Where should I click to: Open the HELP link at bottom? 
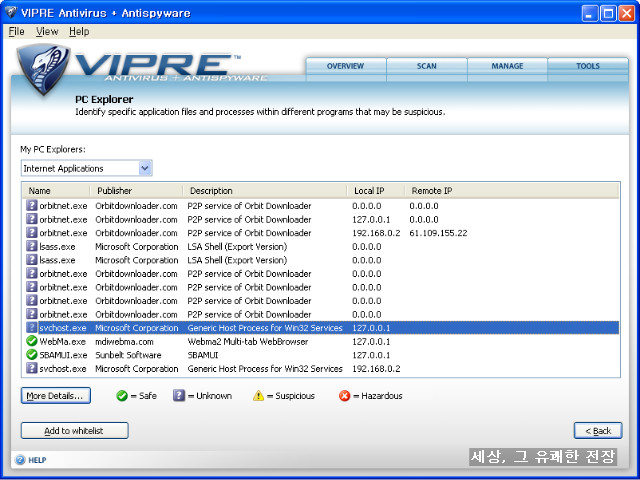coord(37,460)
